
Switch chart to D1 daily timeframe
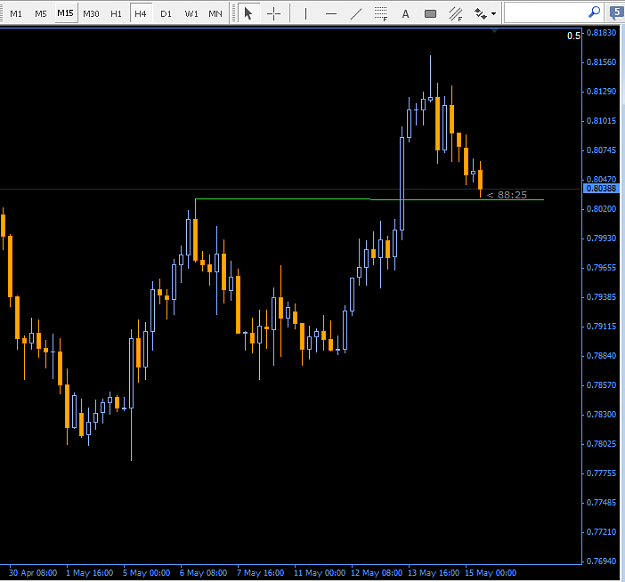(x=165, y=14)
